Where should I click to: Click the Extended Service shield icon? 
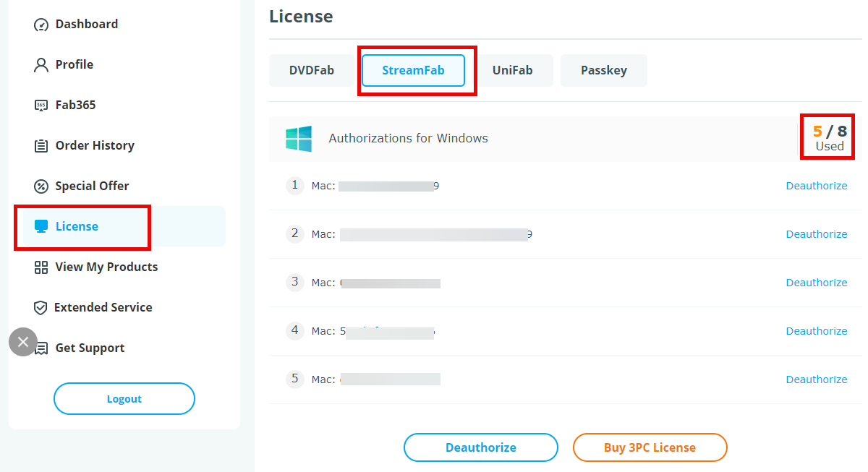click(x=41, y=308)
